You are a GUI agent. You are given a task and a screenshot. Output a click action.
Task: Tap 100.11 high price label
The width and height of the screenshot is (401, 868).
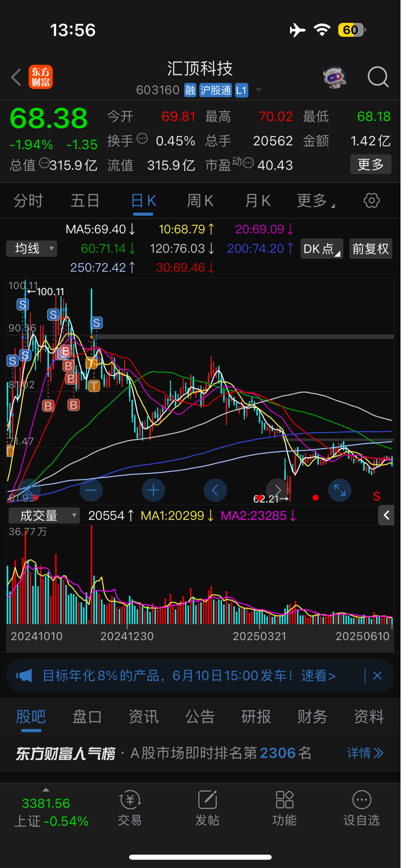[x=50, y=292]
